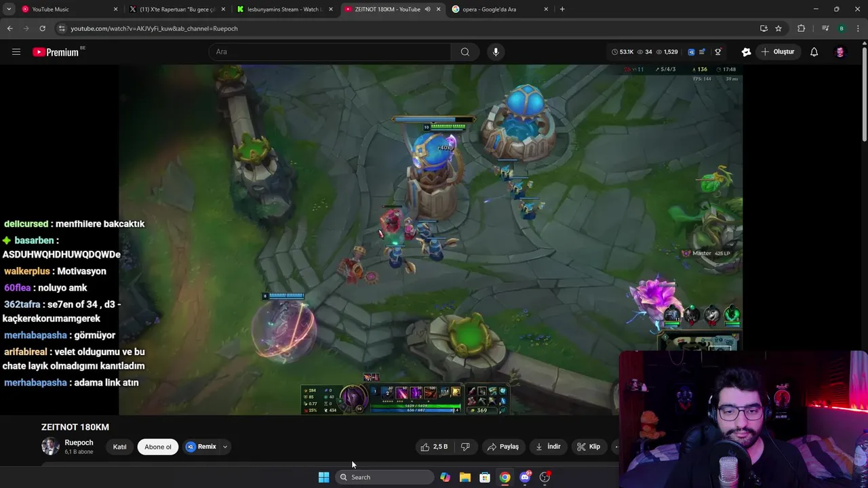Click the Remix button
Viewport: 868px width, 488px height.
click(201, 447)
